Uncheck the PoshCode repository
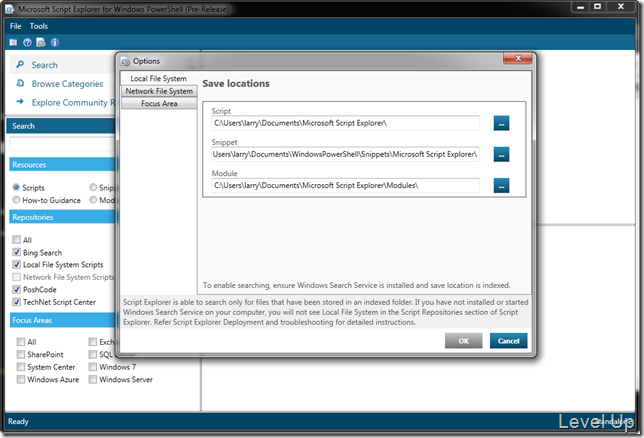This screenshot has width=644, height=438. [x=16, y=289]
